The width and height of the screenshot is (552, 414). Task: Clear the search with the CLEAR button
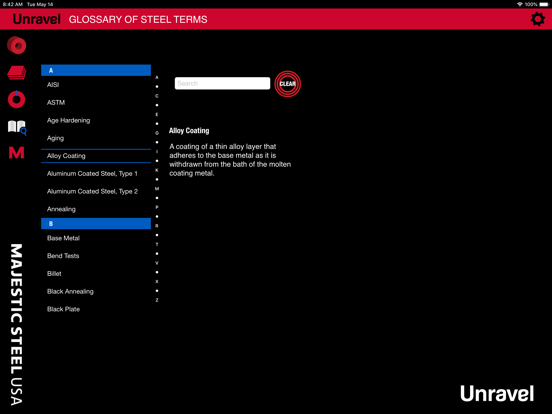click(x=288, y=84)
